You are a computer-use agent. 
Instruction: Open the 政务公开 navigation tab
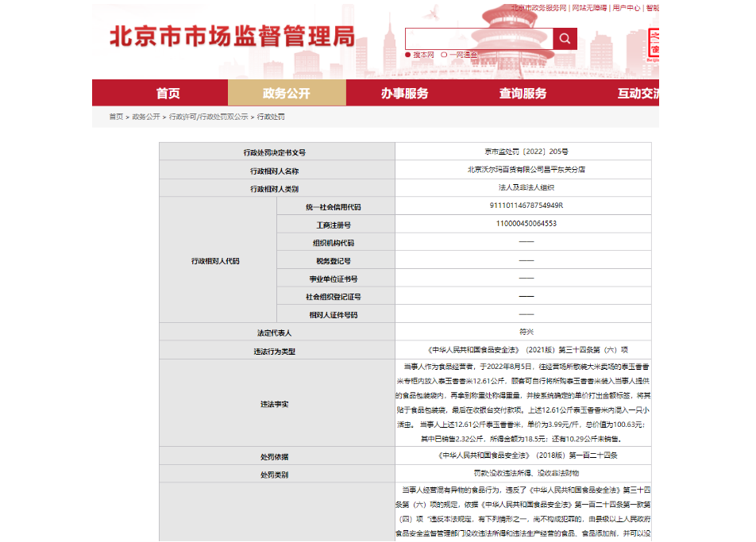click(x=287, y=93)
